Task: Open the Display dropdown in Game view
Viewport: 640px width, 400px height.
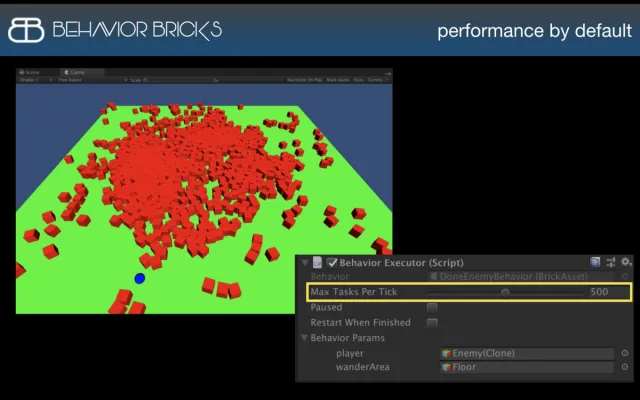Action: pyautogui.click(x=36, y=80)
